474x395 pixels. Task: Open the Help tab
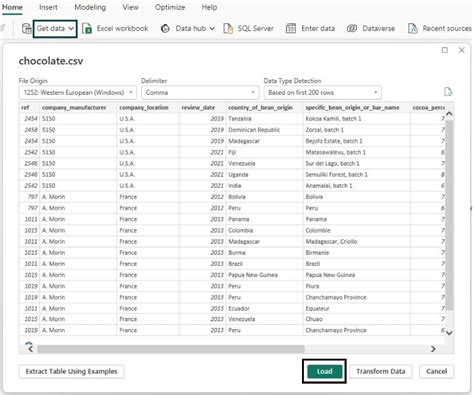(x=209, y=7)
